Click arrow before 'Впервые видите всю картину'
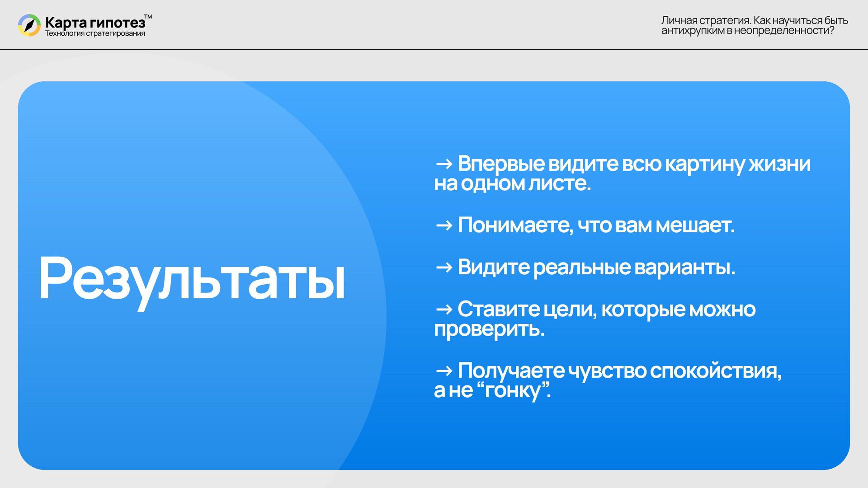 click(444, 164)
